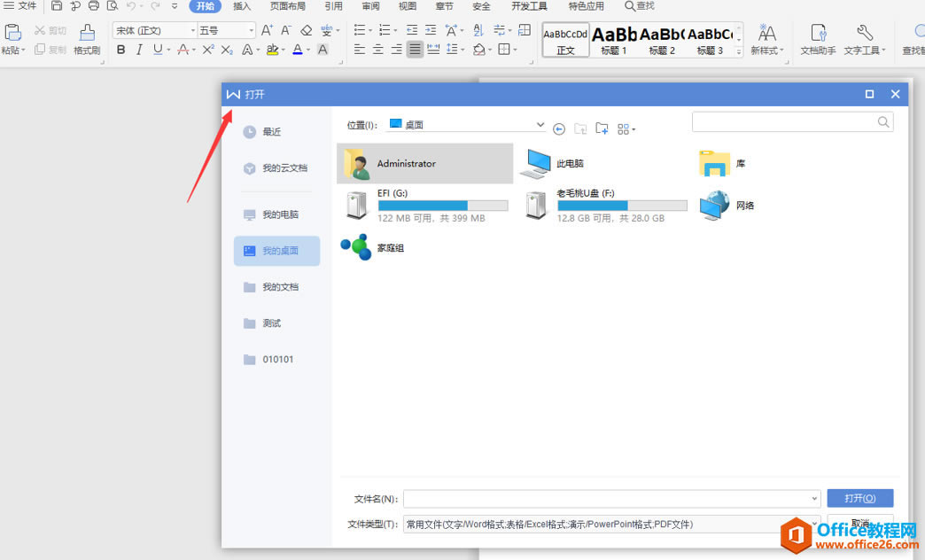Click the Decrease Font Size A- icon
This screenshot has width=925, height=560.
(x=286, y=30)
